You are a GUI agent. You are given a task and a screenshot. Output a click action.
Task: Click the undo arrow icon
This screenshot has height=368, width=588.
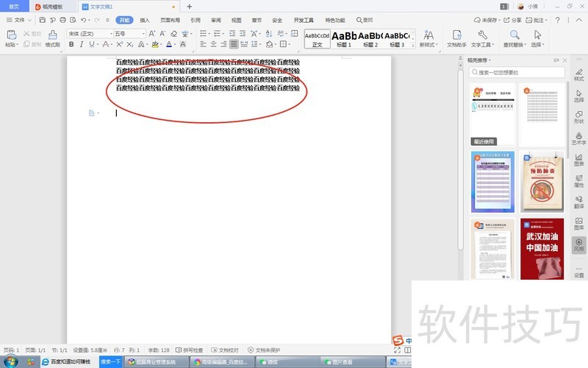coord(83,20)
